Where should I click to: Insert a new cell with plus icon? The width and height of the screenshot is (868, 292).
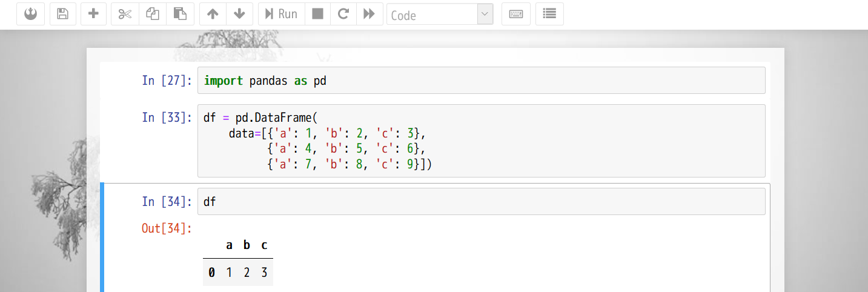click(x=93, y=14)
